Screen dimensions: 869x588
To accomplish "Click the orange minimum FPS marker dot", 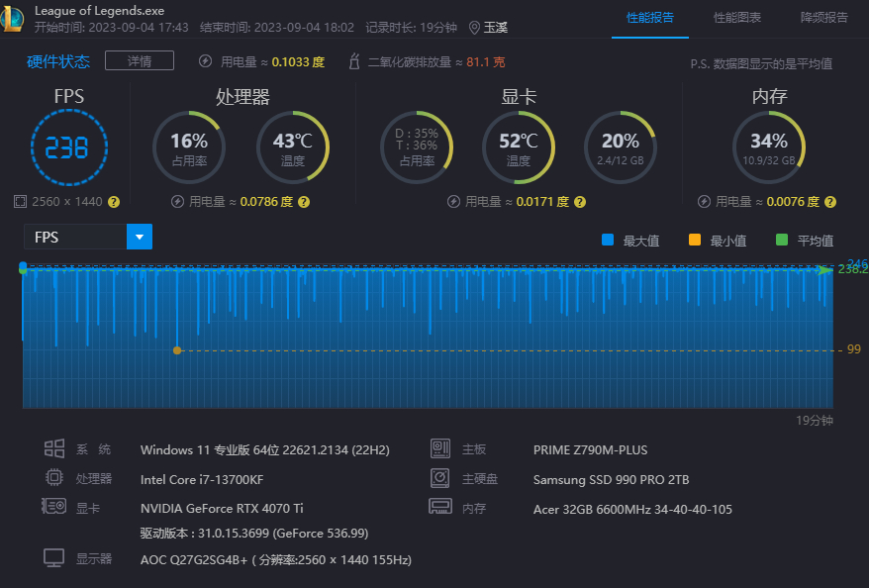I will (x=177, y=350).
